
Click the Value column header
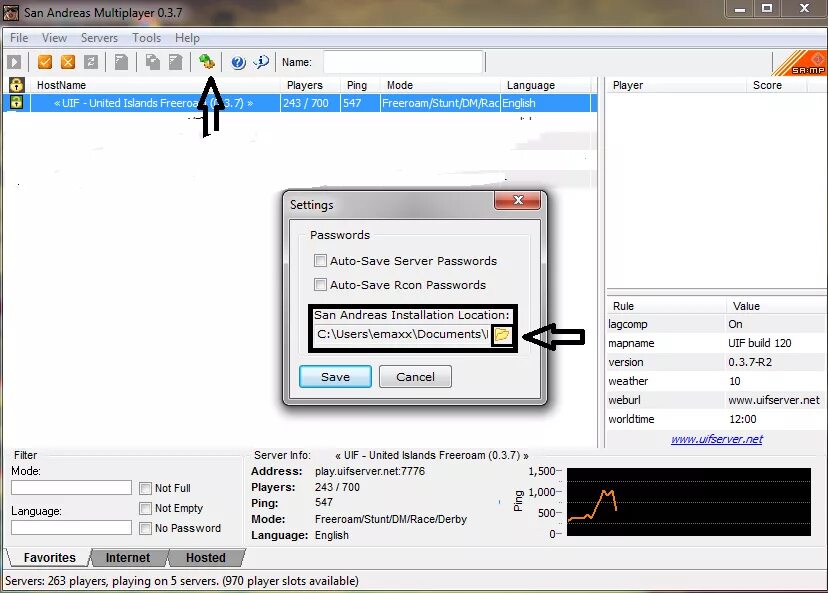pyautogui.click(x=776, y=306)
